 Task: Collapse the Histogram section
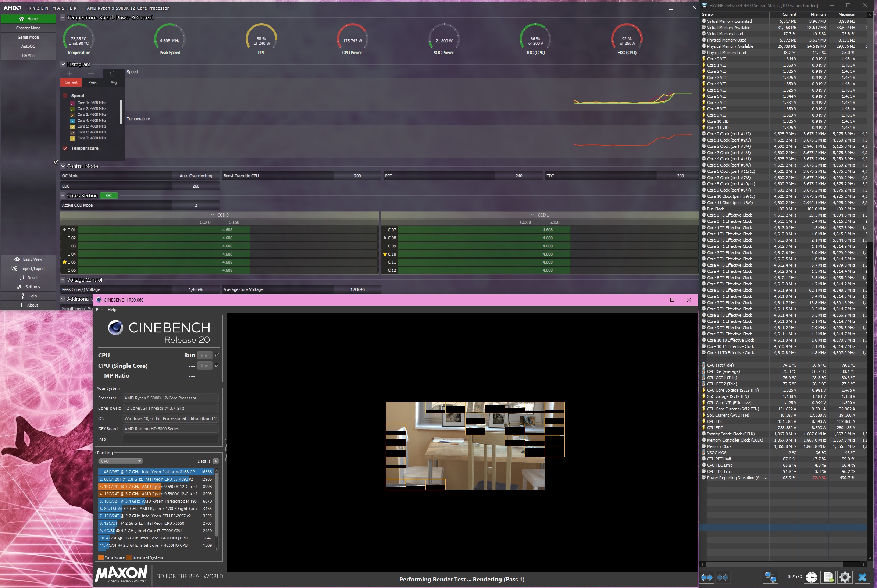point(63,64)
